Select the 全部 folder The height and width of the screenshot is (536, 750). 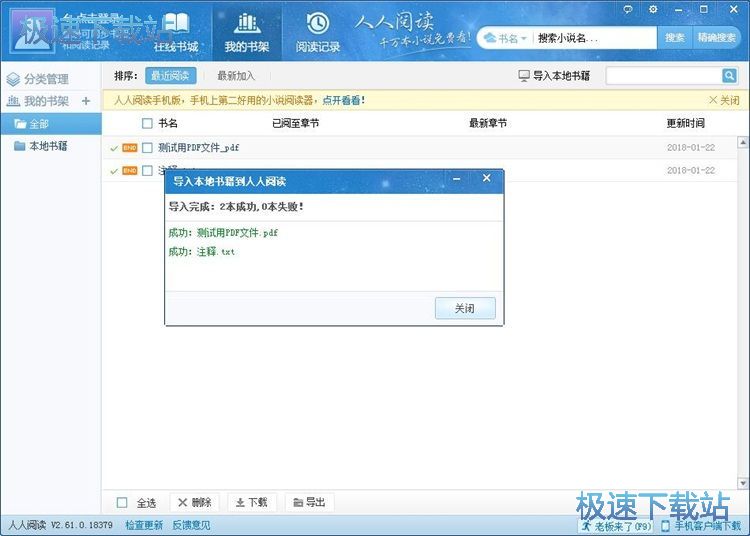click(x=51, y=124)
